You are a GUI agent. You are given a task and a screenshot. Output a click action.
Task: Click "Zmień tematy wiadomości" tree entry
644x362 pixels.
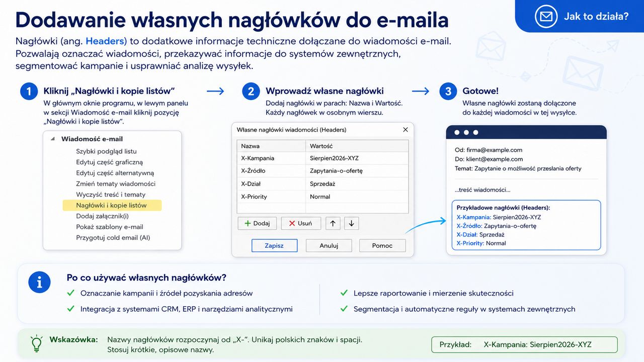[x=116, y=184]
